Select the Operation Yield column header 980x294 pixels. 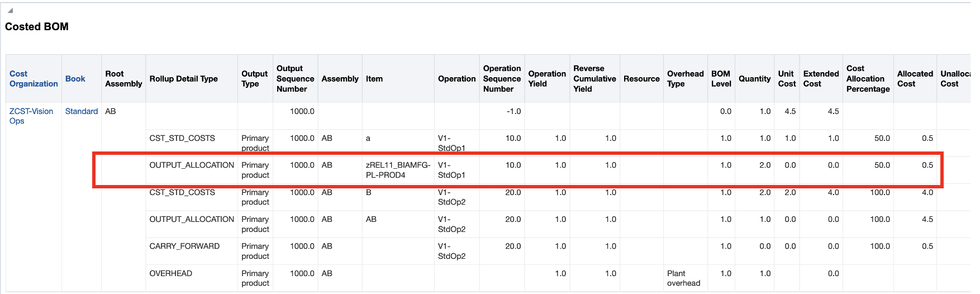(547, 79)
